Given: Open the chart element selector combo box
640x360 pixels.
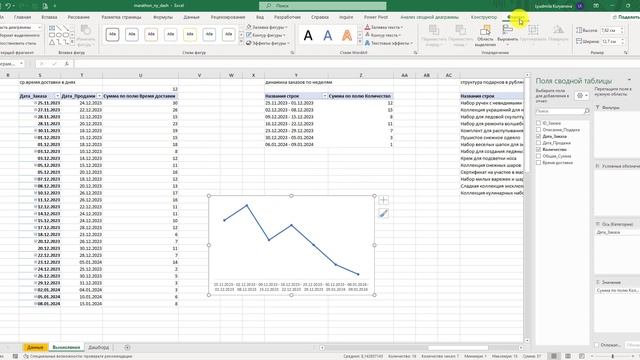Looking at the screenshot, I should (x=20, y=27).
